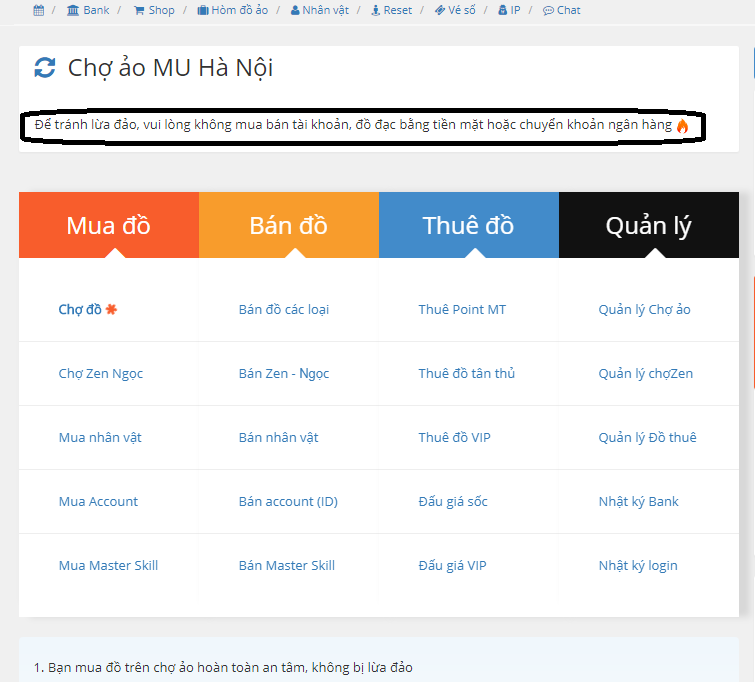This screenshot has height=682, width=755.
Task: Go to Mua nhân vật
Action: point(100,437)
